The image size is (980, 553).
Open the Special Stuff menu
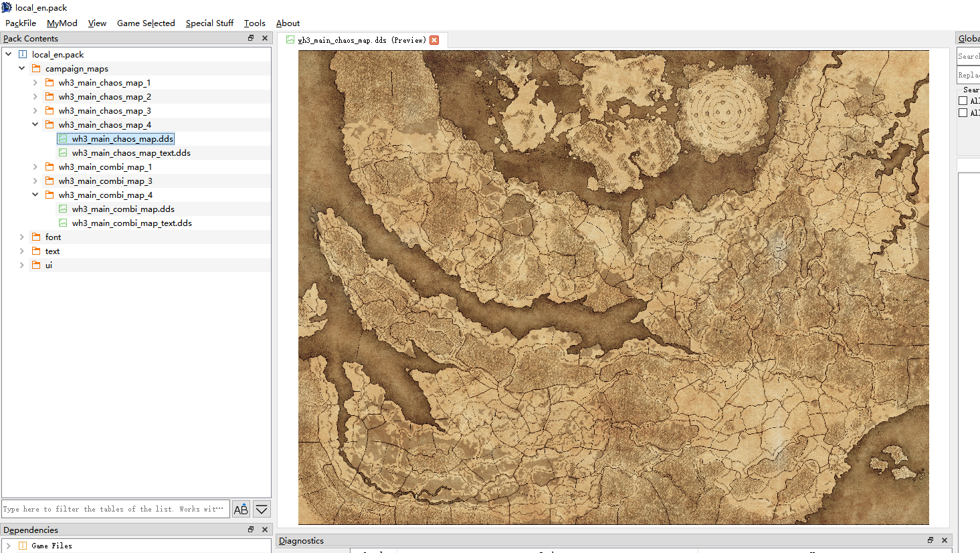coord(209,23)
